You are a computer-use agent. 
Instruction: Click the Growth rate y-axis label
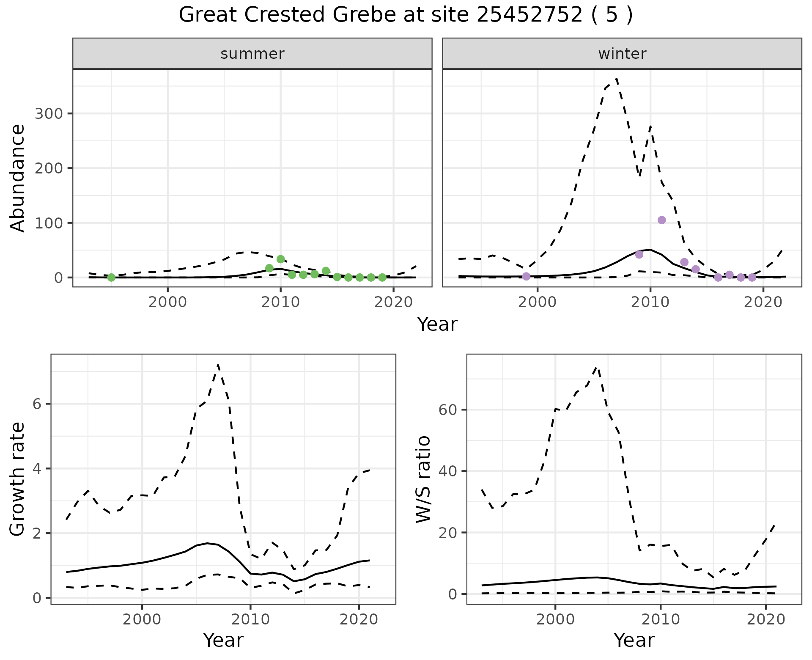(x=18, y=479)
